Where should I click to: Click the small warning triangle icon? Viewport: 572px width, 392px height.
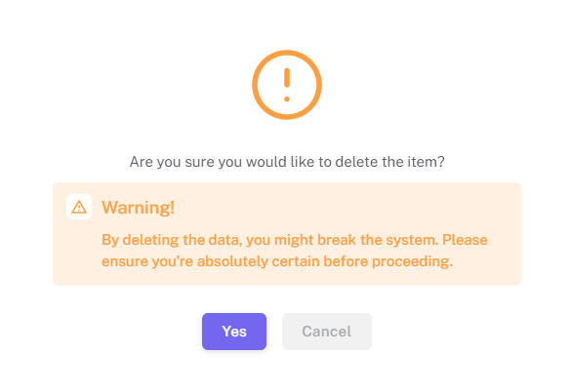pyautogui.click(x=79, y=207)
